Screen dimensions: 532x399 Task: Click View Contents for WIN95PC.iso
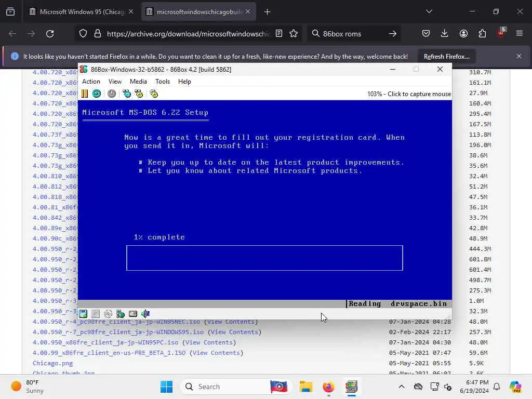pyautogui.click(x=209, y=342)
